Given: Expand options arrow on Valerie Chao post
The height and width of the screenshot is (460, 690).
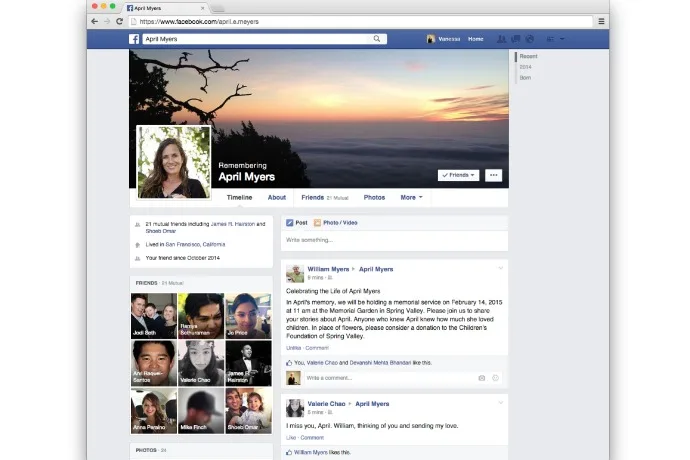Looking at the screenshot, I should click(x=500, y=403).
